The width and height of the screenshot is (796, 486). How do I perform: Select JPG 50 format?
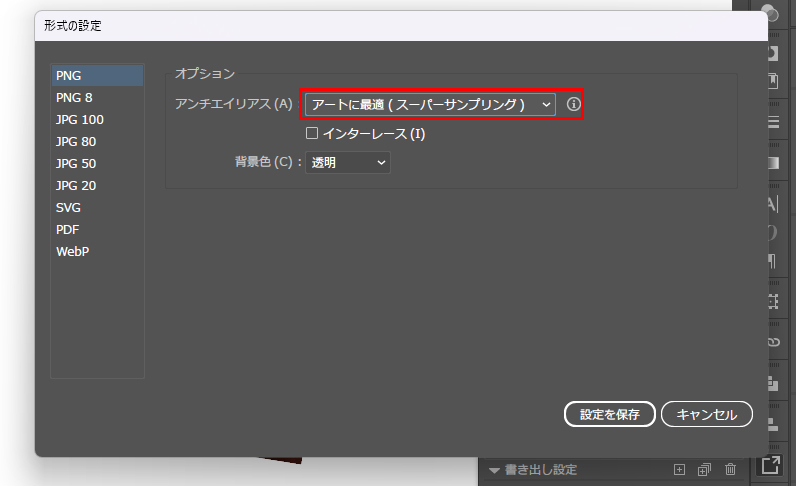[97, 164]
